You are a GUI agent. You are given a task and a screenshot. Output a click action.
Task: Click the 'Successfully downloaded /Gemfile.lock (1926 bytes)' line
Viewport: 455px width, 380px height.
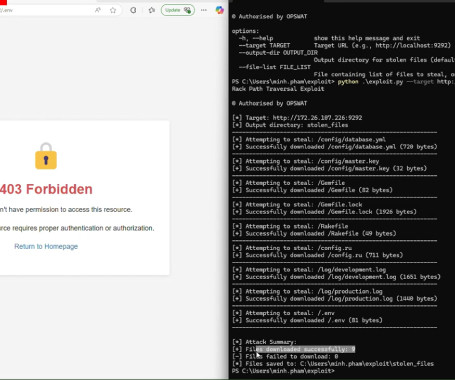[324, 212]
